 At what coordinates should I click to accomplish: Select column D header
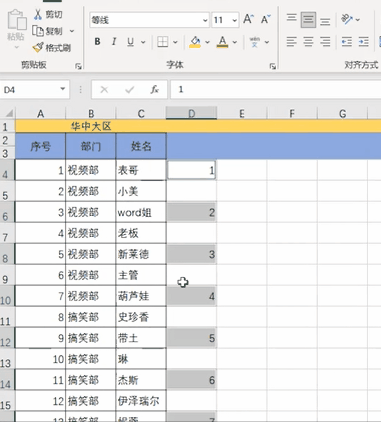pyautogui.click(x=191, y=114)
